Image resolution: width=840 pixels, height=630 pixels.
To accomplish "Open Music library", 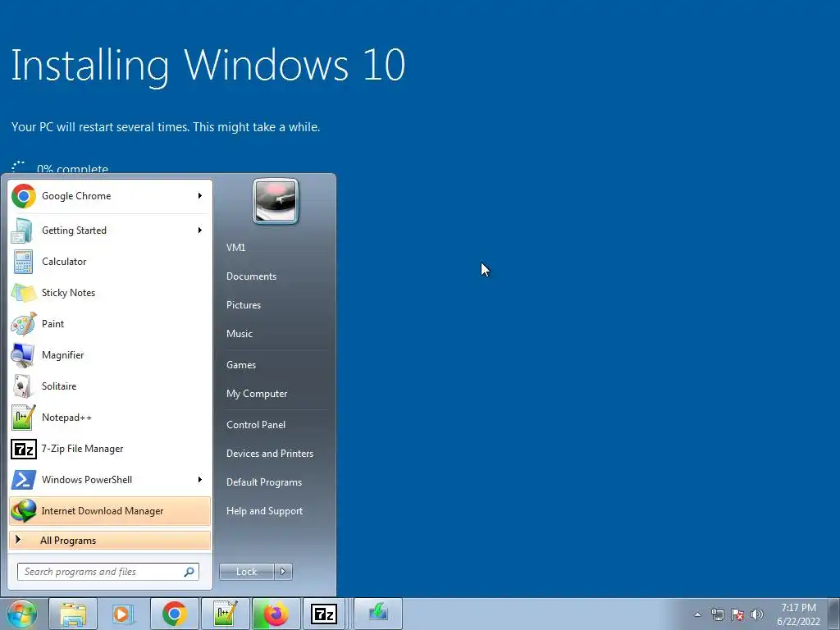I will pyautogui.click(x=239, y=334).
